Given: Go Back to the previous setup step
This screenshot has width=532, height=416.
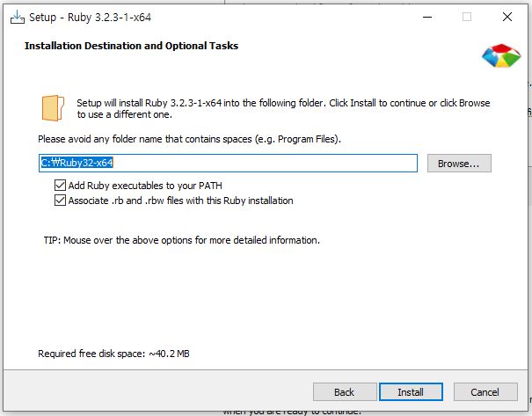Looking at the screenshot, I should point(345,392).
